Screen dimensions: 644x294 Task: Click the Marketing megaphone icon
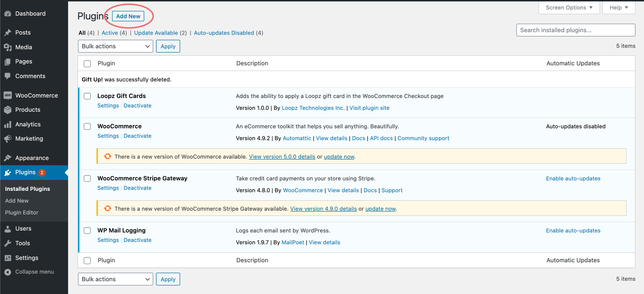8,139
